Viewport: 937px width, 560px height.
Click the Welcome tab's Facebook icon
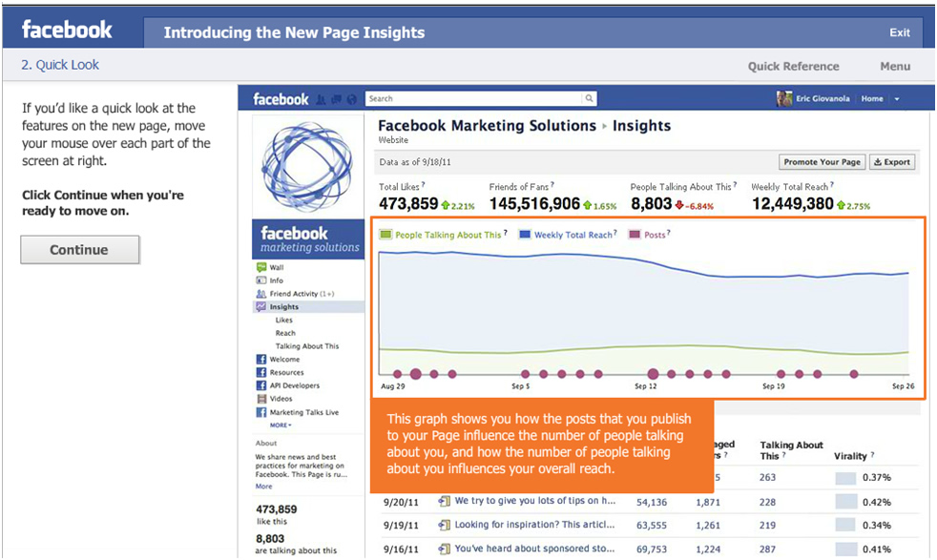coord(261,360)
